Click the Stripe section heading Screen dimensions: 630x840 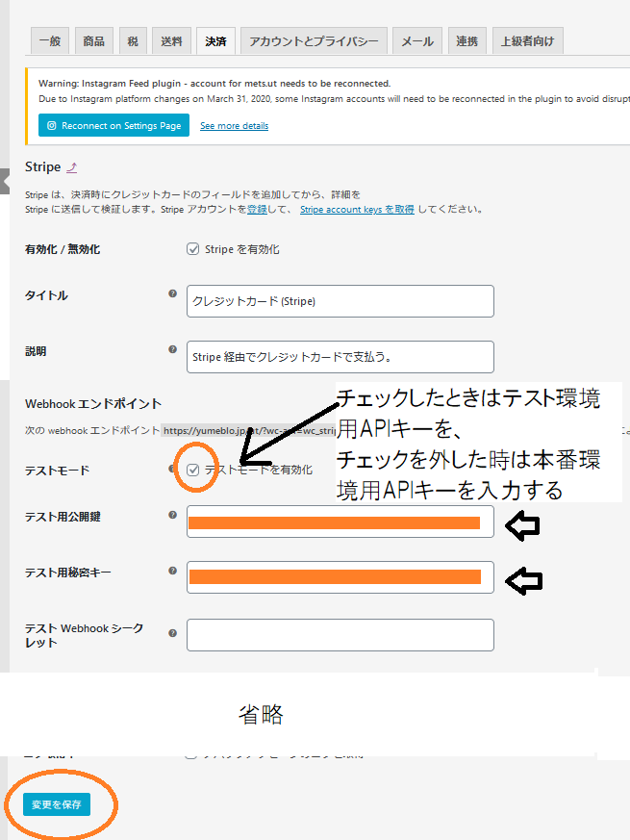click(x=43, y=167)
